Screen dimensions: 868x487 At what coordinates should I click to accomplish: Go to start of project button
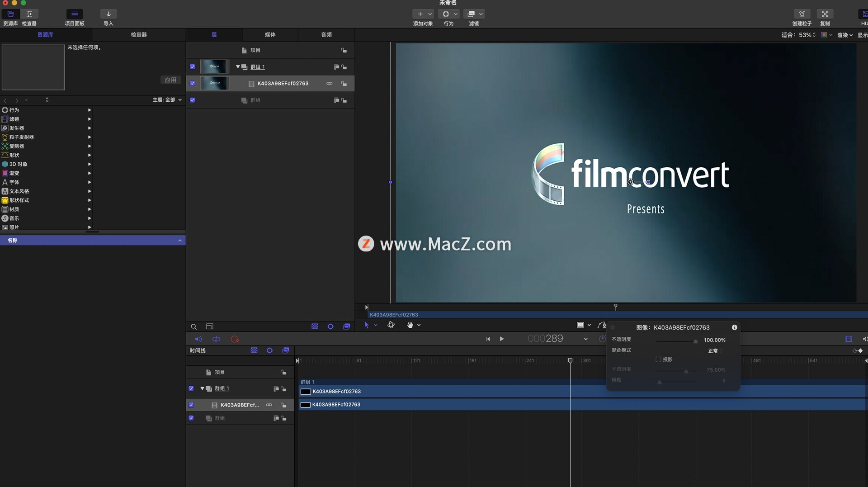[488, 339]
